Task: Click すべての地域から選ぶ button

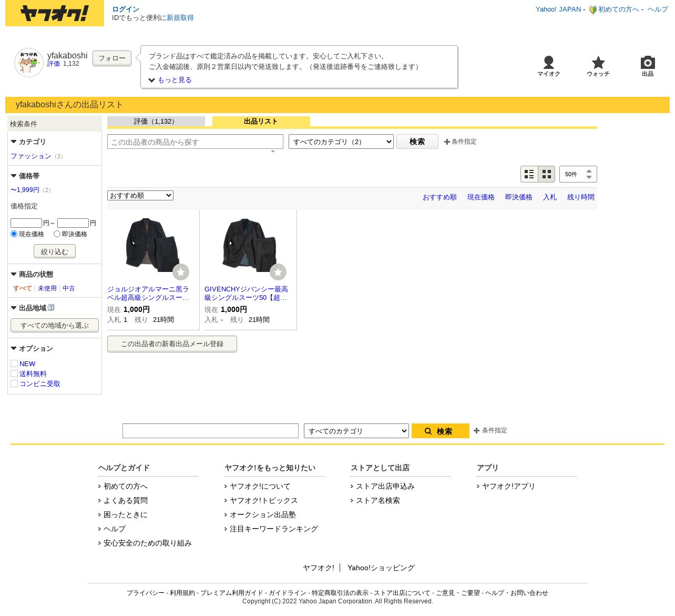Action: tap(55, 326)
